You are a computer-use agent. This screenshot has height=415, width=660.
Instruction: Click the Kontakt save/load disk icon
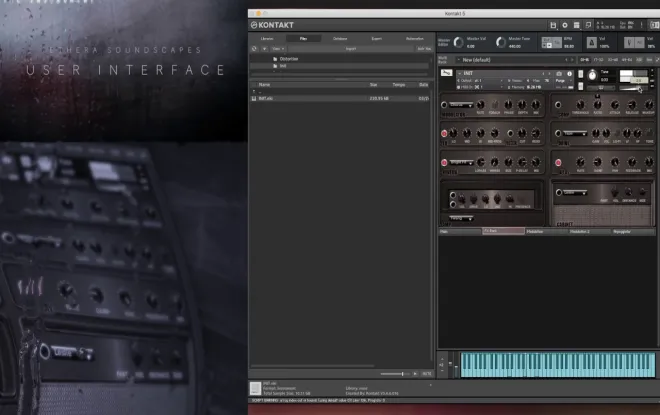pyautogui.click(x=553, y=25)
